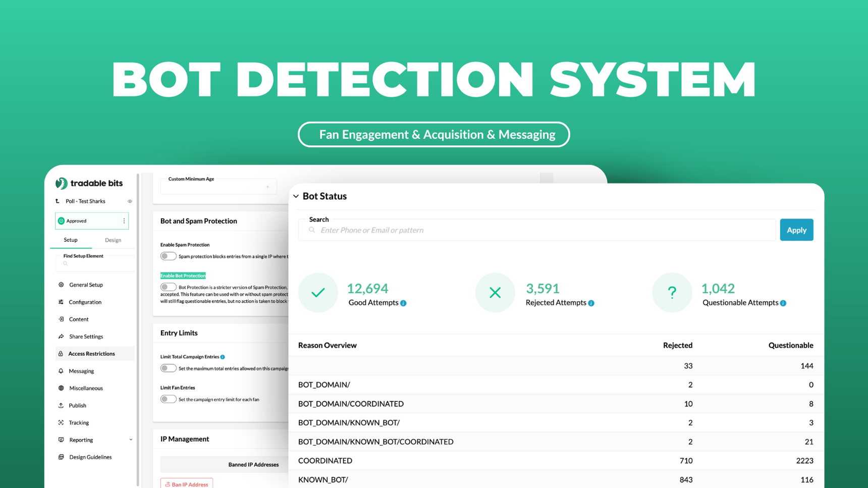The height and width of the screenshot is (488, 868).
Task: Click the Fan Engagement & Acquisition & Messaging pill
Action: coord(434,135)
